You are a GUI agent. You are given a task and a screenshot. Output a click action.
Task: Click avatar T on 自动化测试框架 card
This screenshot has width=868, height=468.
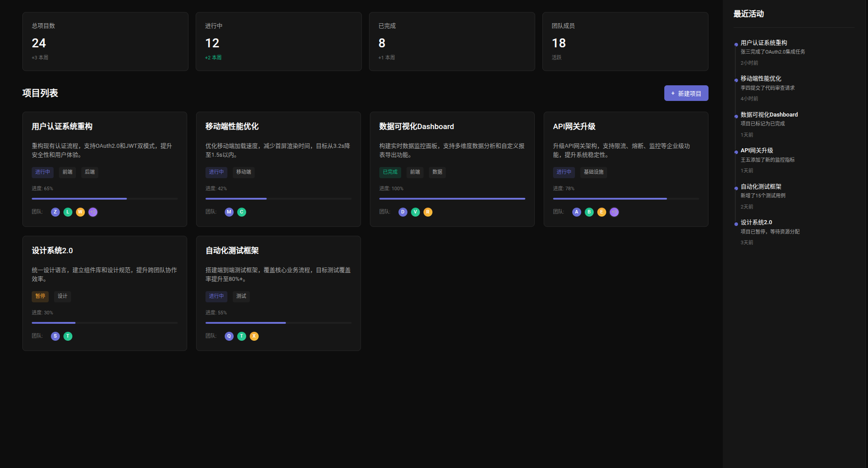point(242,336)
